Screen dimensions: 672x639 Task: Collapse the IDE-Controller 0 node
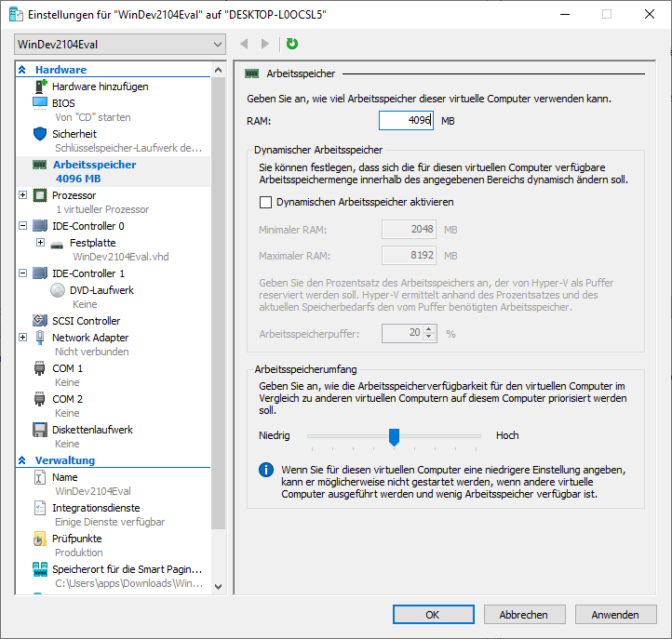pos(23,226)
